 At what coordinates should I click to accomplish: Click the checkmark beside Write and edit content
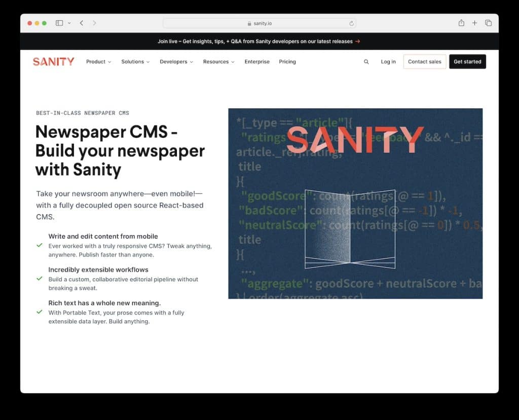pos(40,245)
